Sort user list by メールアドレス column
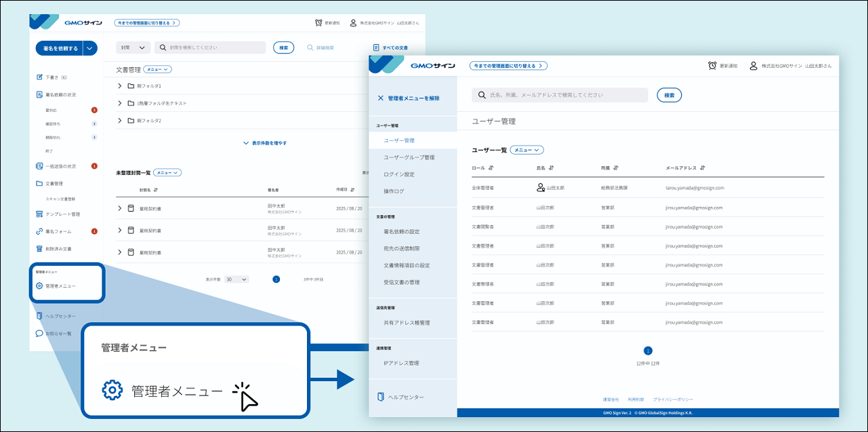The image size is (868, 432). click(703, 168)
